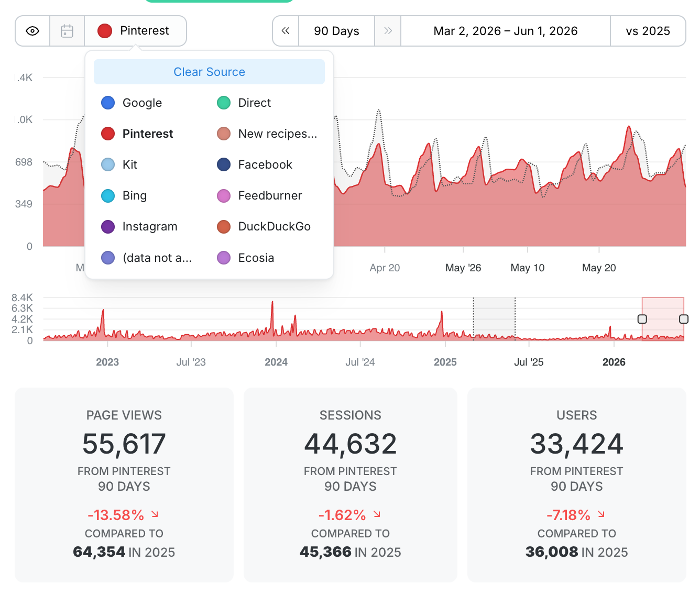The image size is (700, 595).
Task: Click the light blue Kit color dot
Action: 108,164
